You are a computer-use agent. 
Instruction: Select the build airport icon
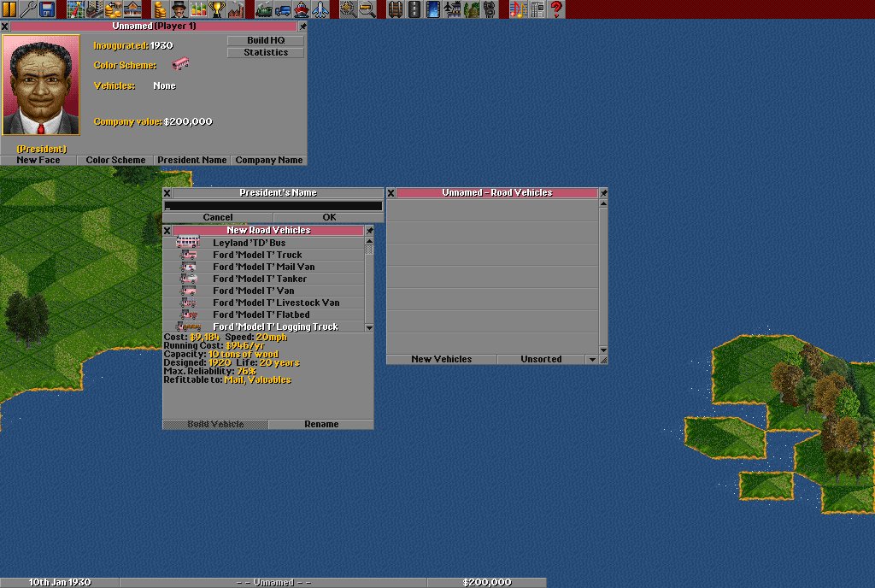[x=453, y=9]
